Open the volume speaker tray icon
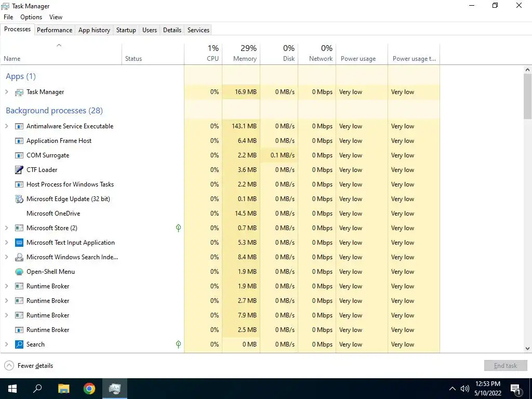This screenshot has width=532, height=399. pos(465,389)
